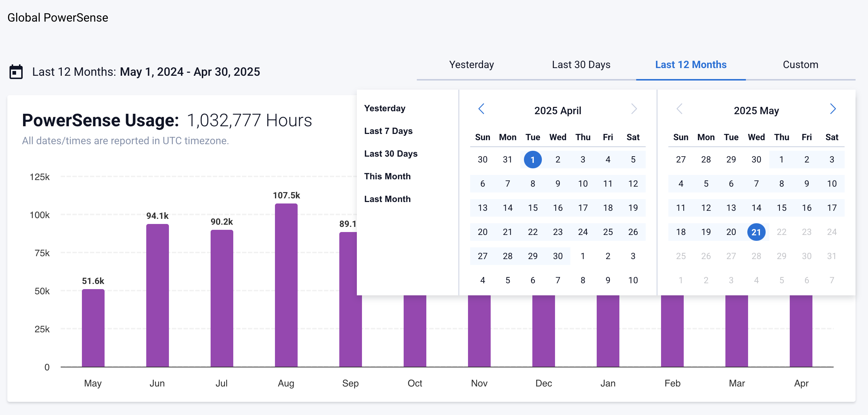Pick April 15 in the April calendar
Screen dimensions: 868x415
533,208
